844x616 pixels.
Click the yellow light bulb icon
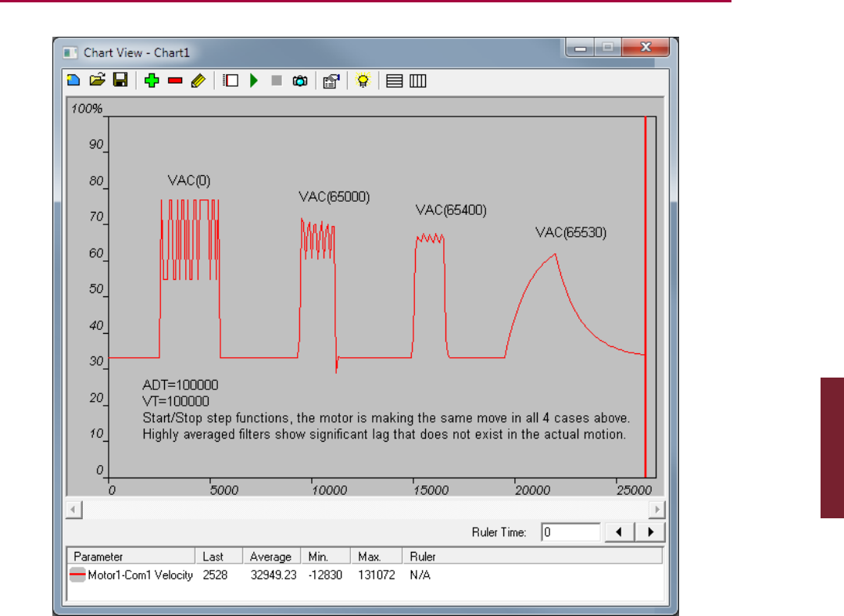coord(363,81)
